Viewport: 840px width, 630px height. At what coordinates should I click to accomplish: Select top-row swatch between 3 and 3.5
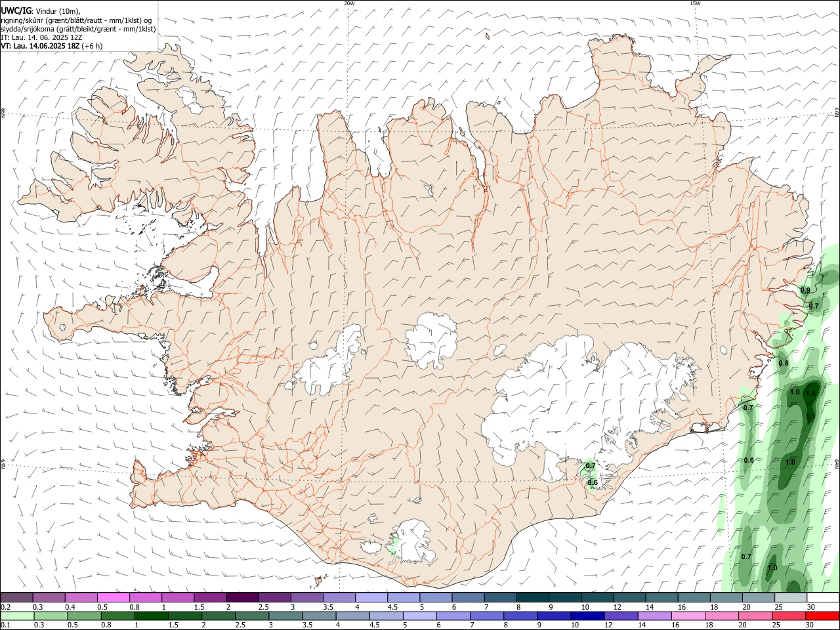(x=307, y=597)
